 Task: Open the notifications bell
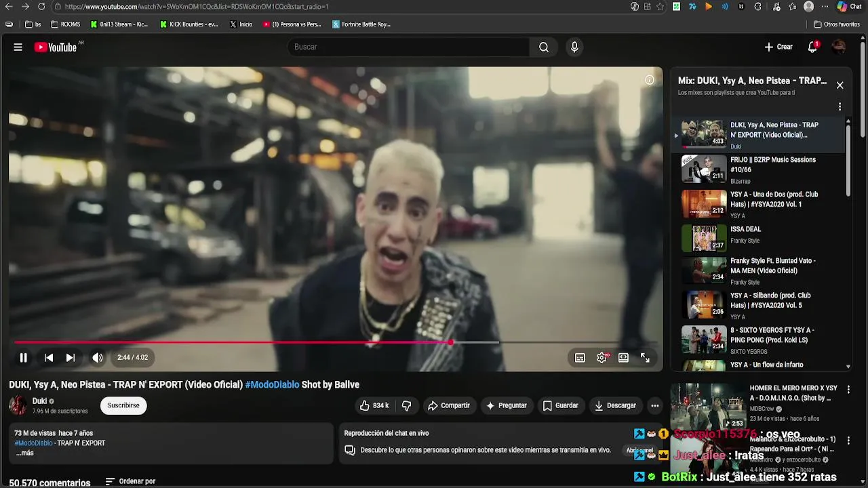tap(812, 47)
